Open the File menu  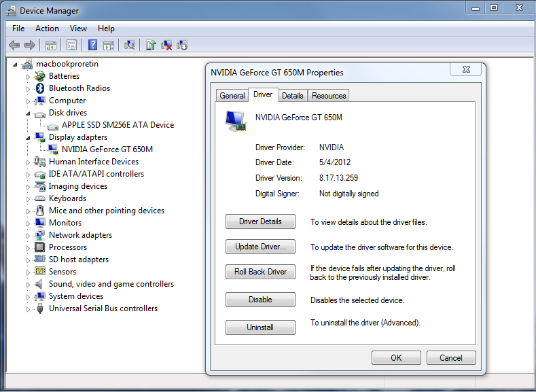(x=18, y=29)
